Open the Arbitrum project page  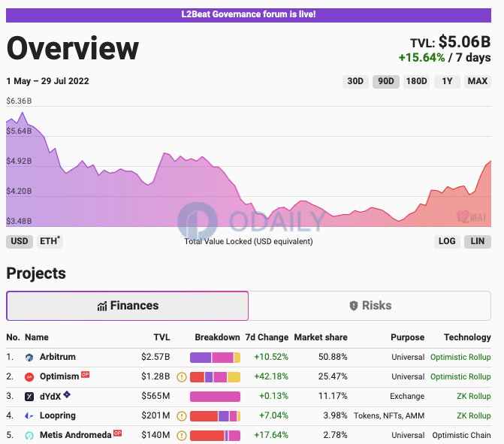pyautogui.click(x=58, y=357)
